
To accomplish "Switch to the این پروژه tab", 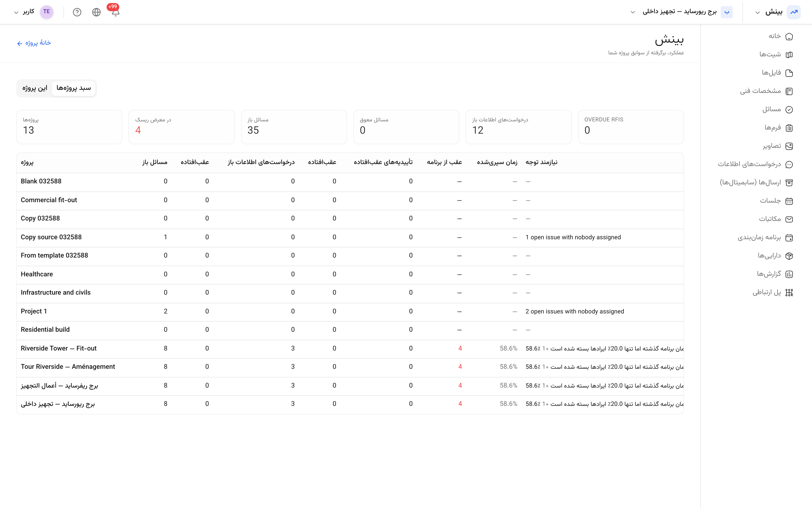I will (x=35, y=88).
